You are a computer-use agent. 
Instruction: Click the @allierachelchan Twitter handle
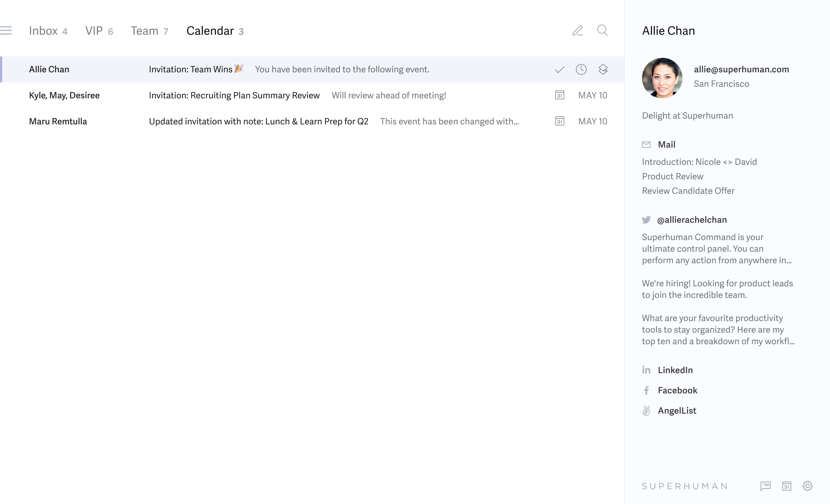coord(692,220)
